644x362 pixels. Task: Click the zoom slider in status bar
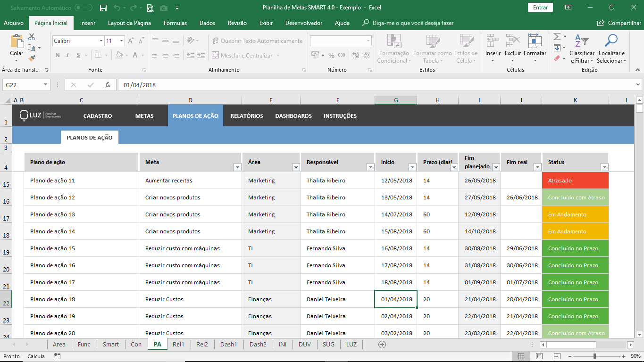tap(594, 356)
